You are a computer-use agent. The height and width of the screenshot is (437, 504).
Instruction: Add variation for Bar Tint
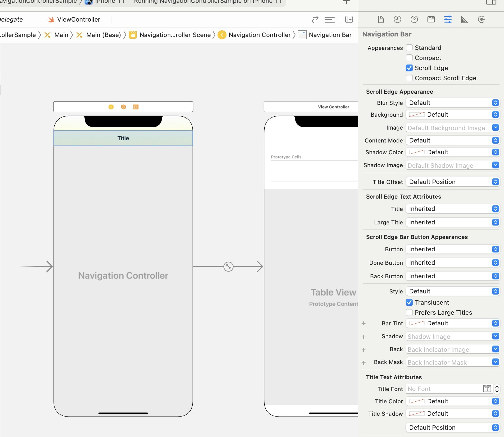(x=364, y=323)
